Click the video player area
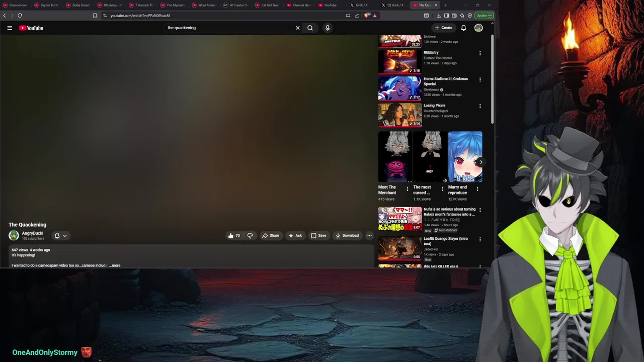This screenshot has height=362, width=644. [x=187, y=127]
